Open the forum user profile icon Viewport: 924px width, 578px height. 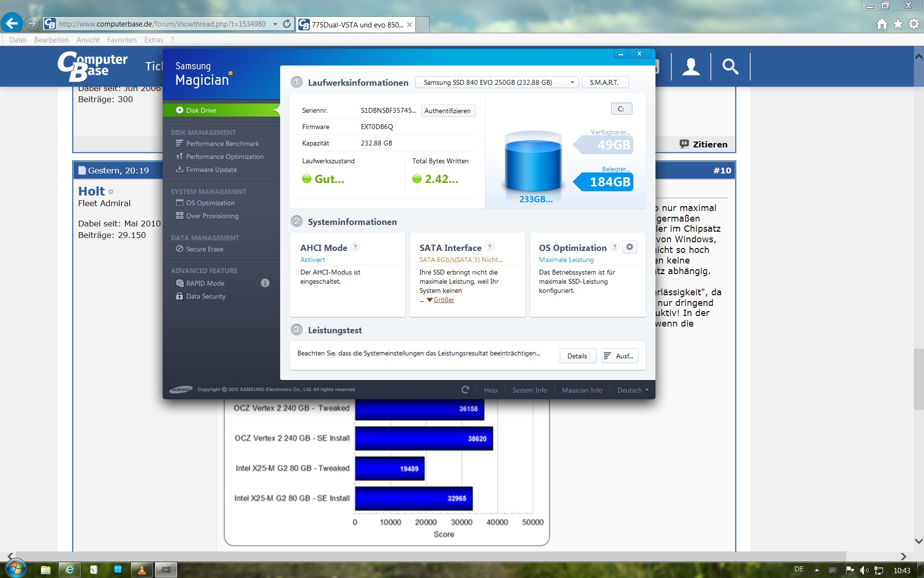(691, 66)
